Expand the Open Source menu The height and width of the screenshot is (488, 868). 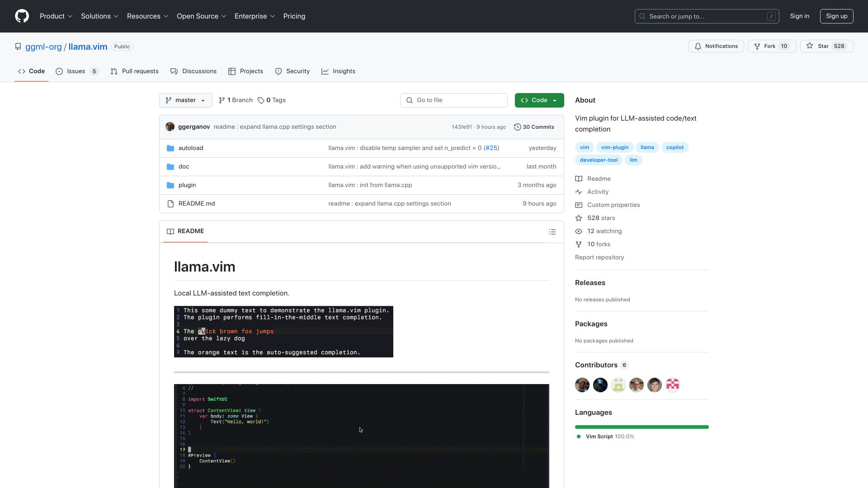point(202,16)
